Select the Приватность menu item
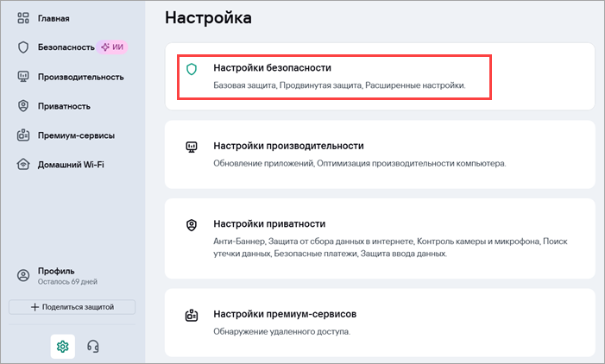 [x=64, y=106]
